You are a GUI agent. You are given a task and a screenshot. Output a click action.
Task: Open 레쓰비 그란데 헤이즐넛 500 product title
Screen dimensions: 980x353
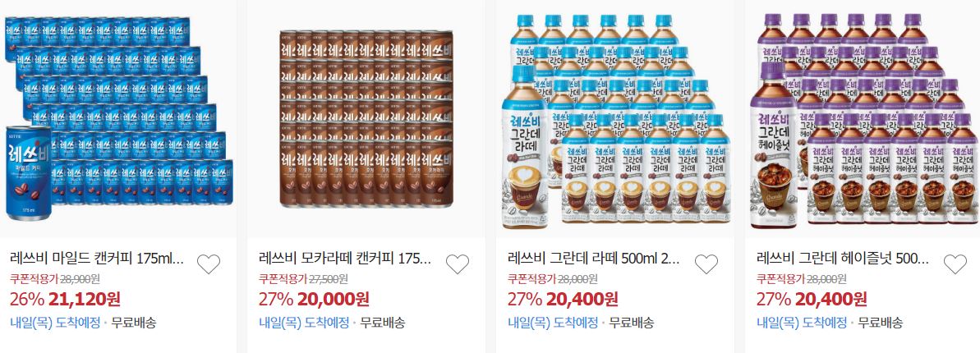point(843,258)
